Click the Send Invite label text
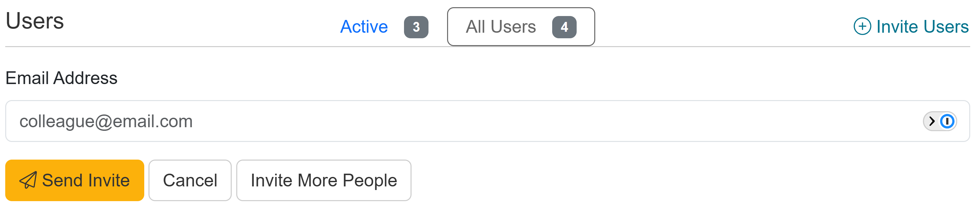Image resolution: width=980 pixels, height=208 pixels. [86, 181]
